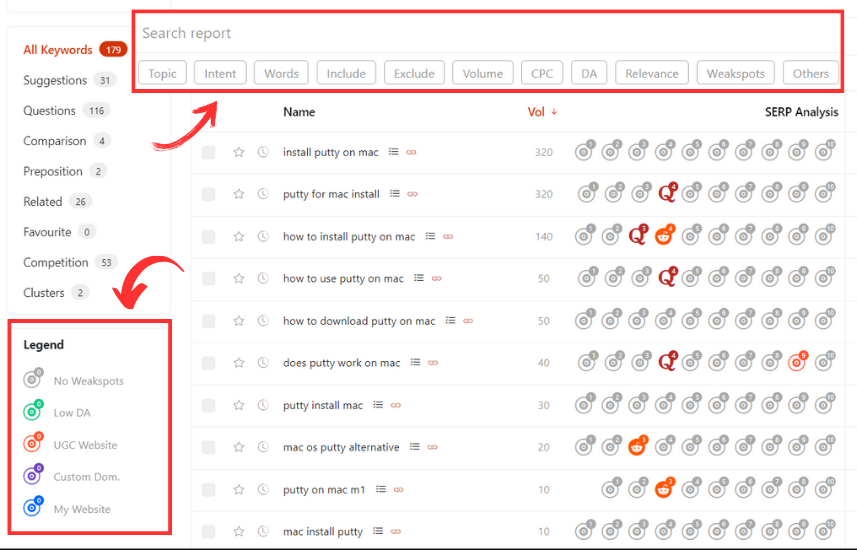Open the DA filter
The image size is (857, 550).
pos(589,73)
